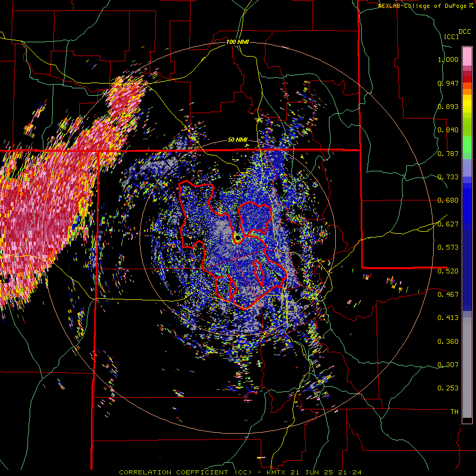Select the 0.893 scale value
476x476 pixels.
(x=448, y=106)
